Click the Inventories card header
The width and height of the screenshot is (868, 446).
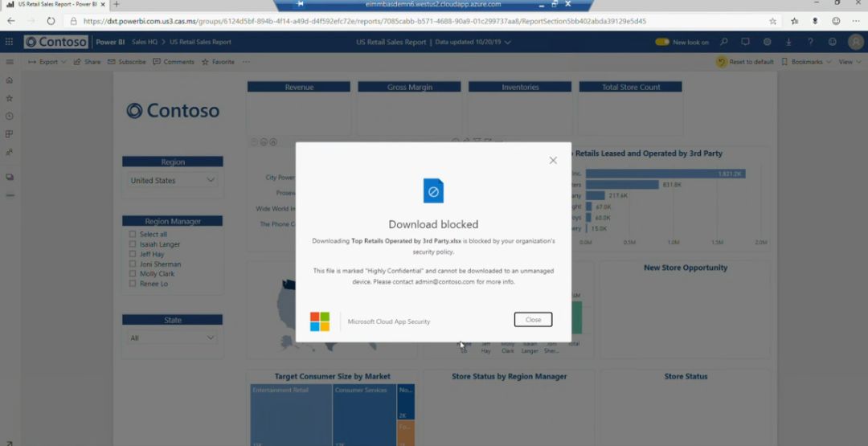520,87
